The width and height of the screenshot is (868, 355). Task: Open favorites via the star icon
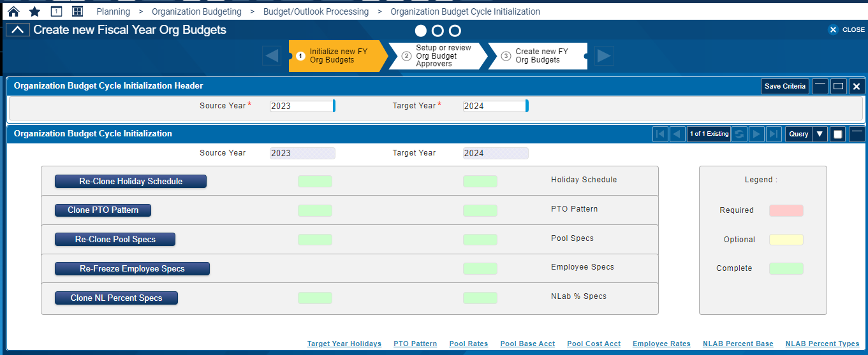point(34,11)
